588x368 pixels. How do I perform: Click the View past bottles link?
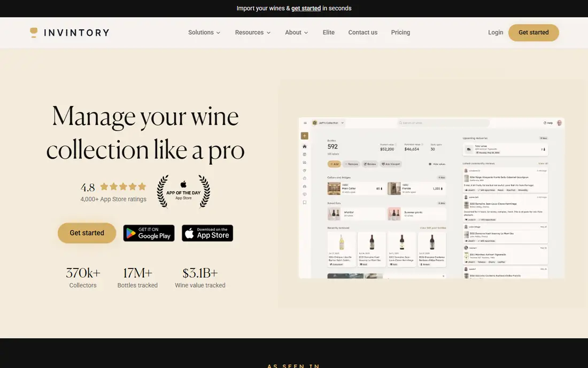[x=433, y=228]
